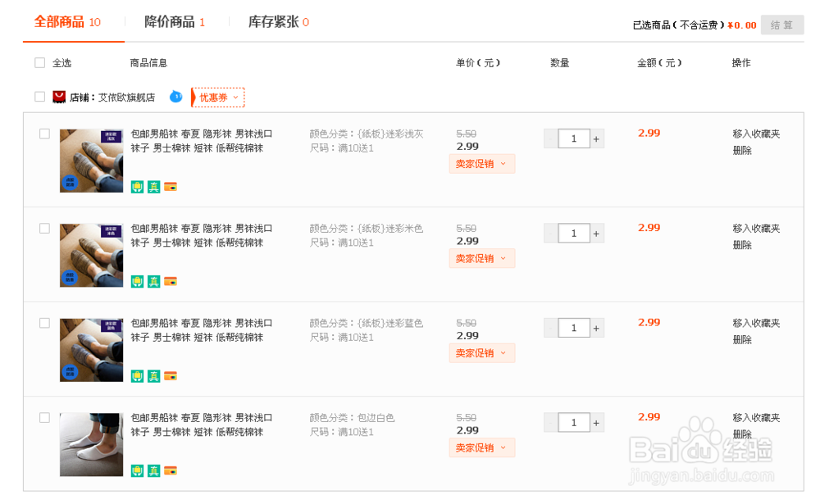Tick the 全选 select-all checkbox
Image resolution: width=820 pixels, height=504 pixels.
(x=40, y=63)
